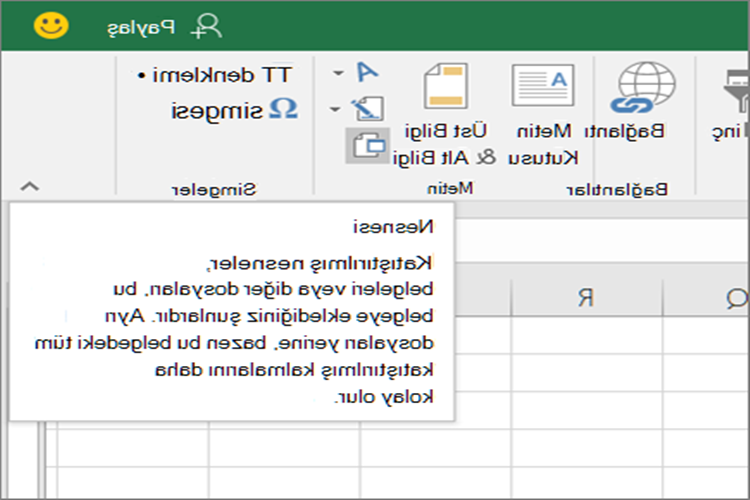
Task: Click the Nesnesi tooltip title
Action: 393,227
